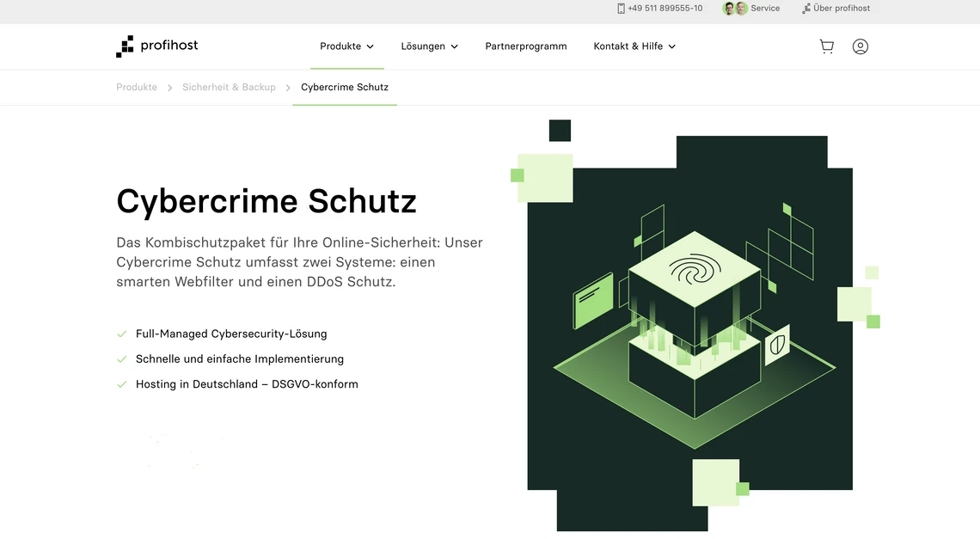The height and width of the screenshot is (539, 980).
Task: Click the profihost logo
Action: tap(157, 46)
